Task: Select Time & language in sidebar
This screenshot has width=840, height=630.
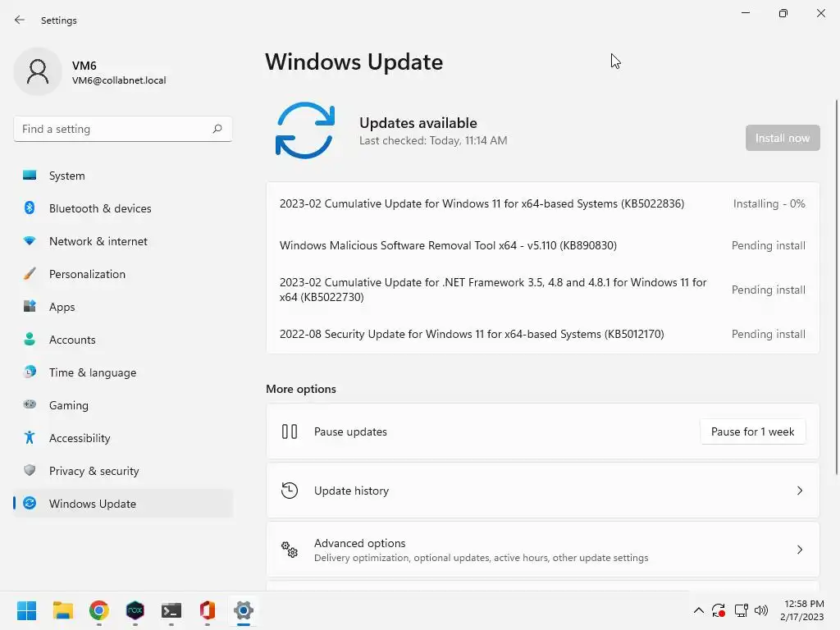Action: point(123,372)
